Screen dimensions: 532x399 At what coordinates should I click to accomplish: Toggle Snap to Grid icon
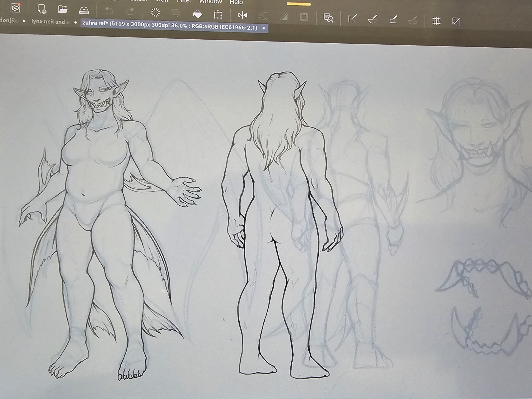click(x=393, y=20)
